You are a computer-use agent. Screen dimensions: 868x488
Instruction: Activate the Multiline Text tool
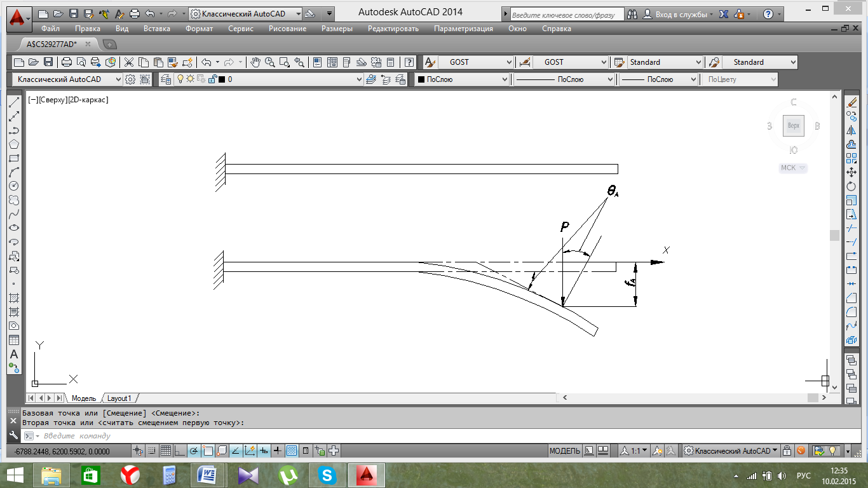point(14,354)
